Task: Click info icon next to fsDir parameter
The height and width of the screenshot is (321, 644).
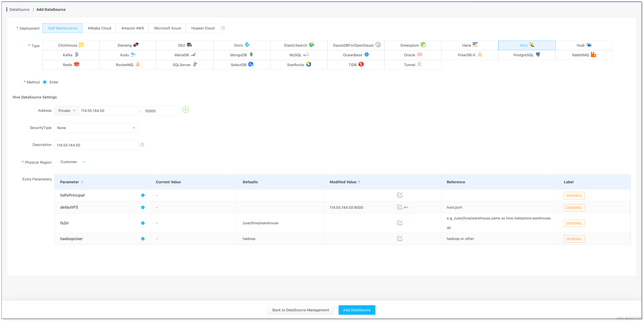Action: (143, 223)
